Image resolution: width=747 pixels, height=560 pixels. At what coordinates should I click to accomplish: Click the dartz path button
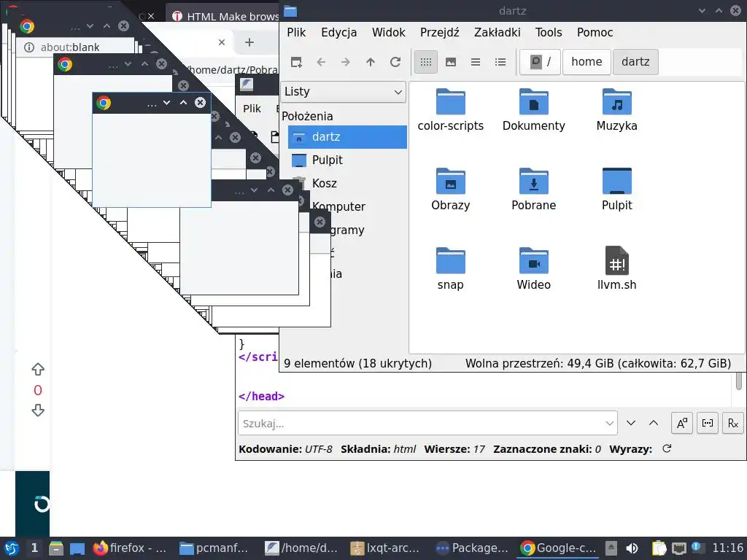pos(635,62)
